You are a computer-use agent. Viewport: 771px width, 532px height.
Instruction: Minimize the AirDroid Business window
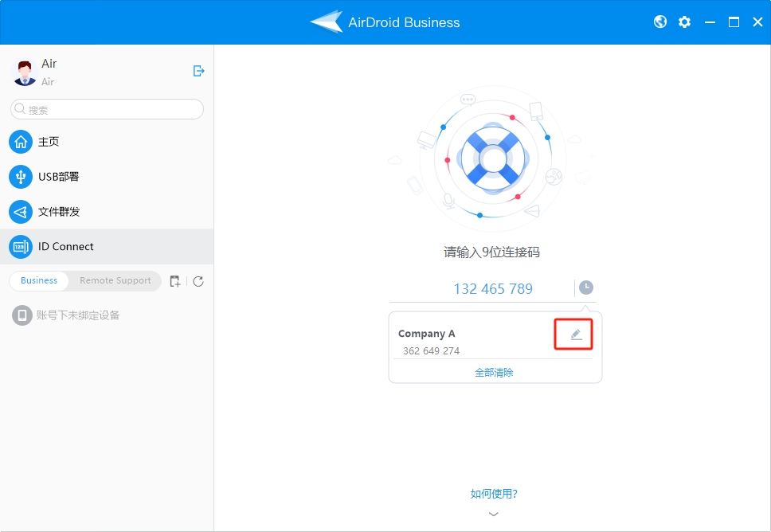click(710, 22)
